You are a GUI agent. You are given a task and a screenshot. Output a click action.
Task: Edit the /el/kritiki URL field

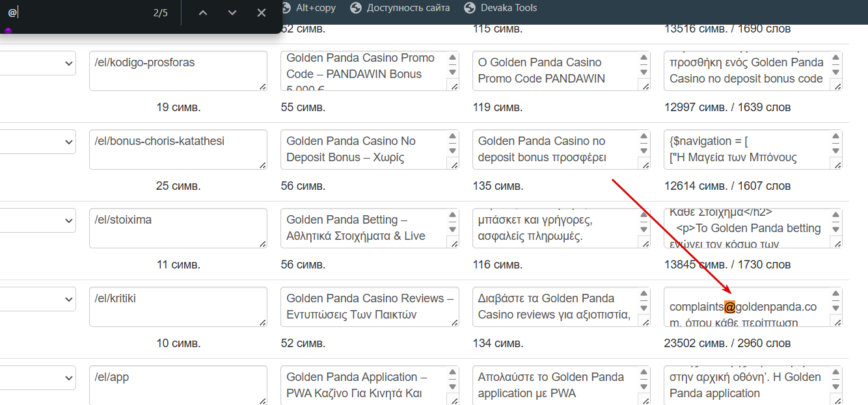pos(178,307)
